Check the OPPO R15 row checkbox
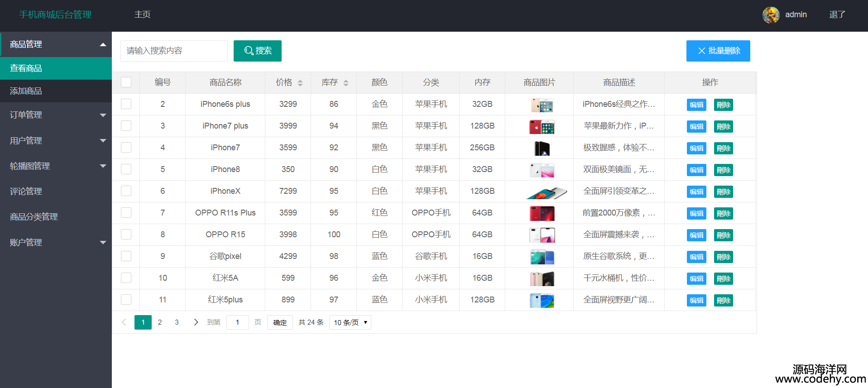Screen dimensions: 868x388 (x=126, y=235)
